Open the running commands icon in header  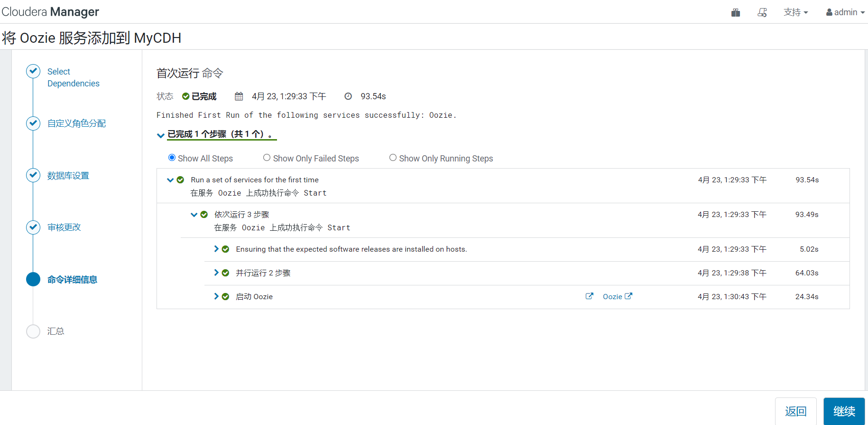point(762,12)
